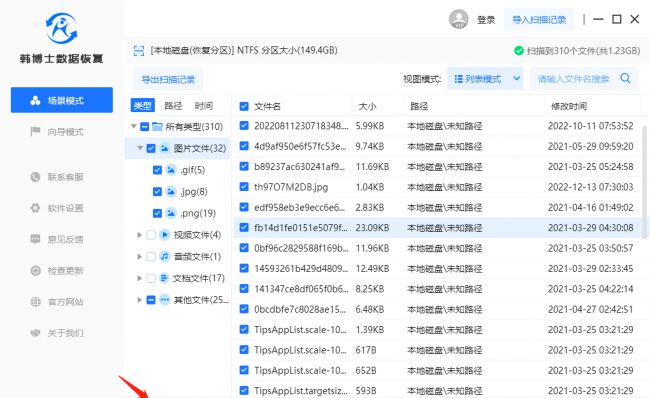Viewport: 650px width, 398px height.
Task: Open the 列表模式 view mode dropdown
Action: 485,78
